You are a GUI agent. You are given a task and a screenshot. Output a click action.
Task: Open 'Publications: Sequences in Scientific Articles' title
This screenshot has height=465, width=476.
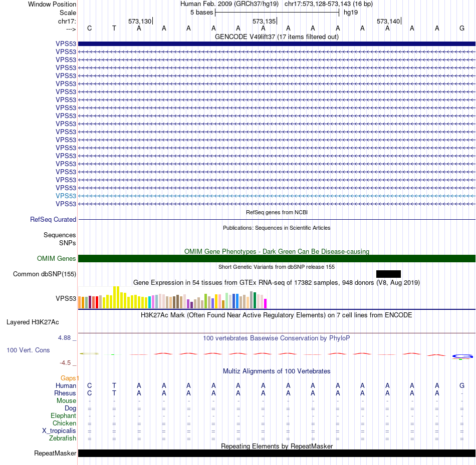tap(277, 228)
